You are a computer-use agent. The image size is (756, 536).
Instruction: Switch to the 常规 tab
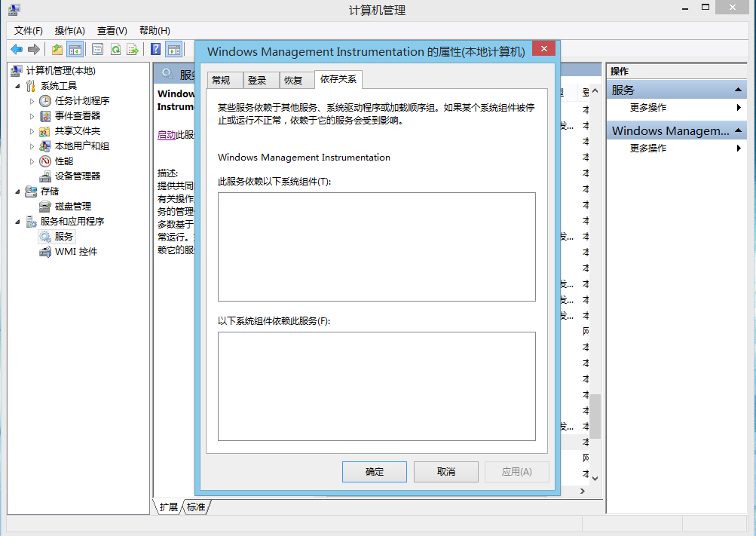click(x=225, y=80)
